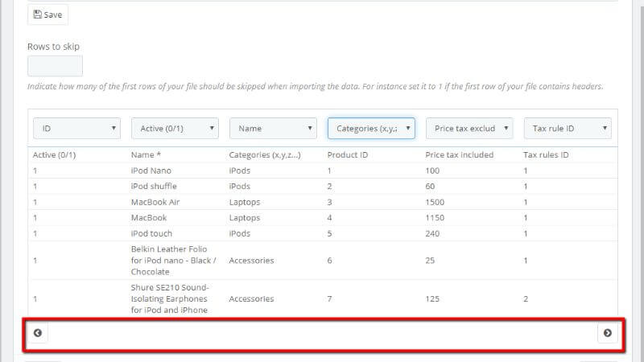The image size is (644, 362).
Task: Click Accessories category in Shure SE210 row
Action: tap(251, 298)
